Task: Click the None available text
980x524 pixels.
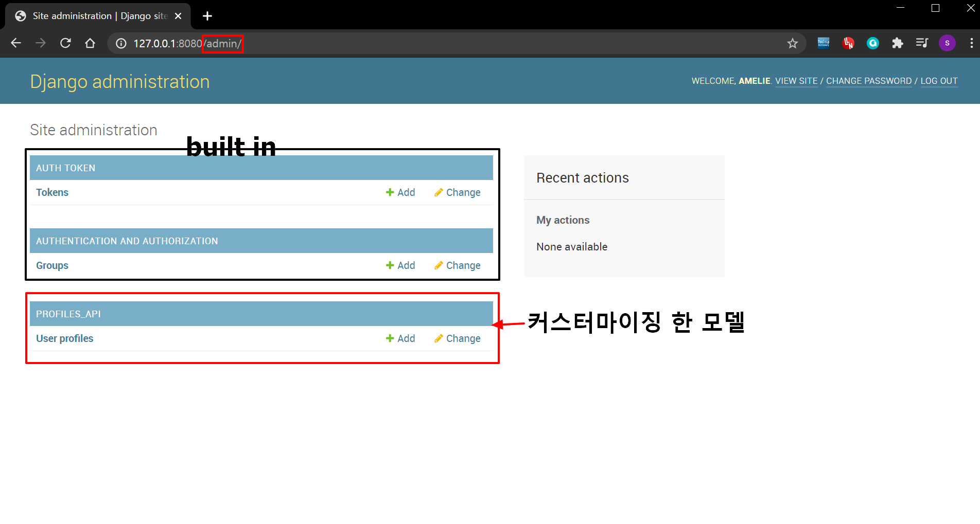Action: point(572,247)
